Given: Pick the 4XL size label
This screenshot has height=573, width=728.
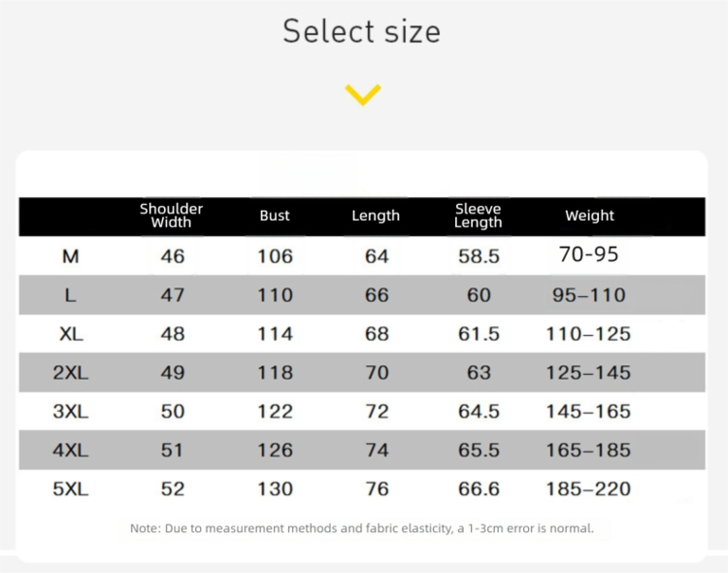Looking at the screenshot, I should pyautogui.click(x=71, y=451).
